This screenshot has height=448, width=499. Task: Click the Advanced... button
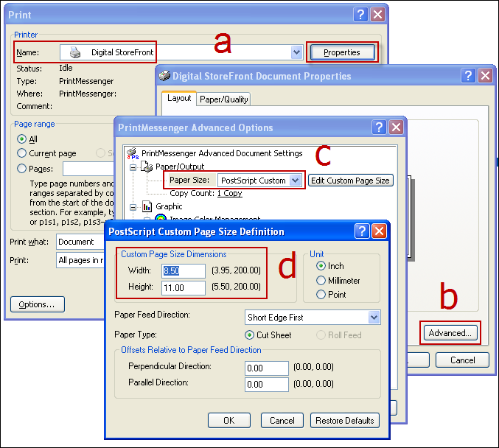coord(450,333)
